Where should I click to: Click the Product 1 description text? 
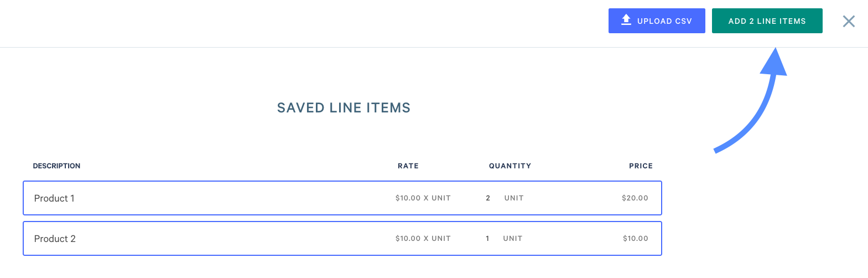pyautogui.click(x=54, y=198)
